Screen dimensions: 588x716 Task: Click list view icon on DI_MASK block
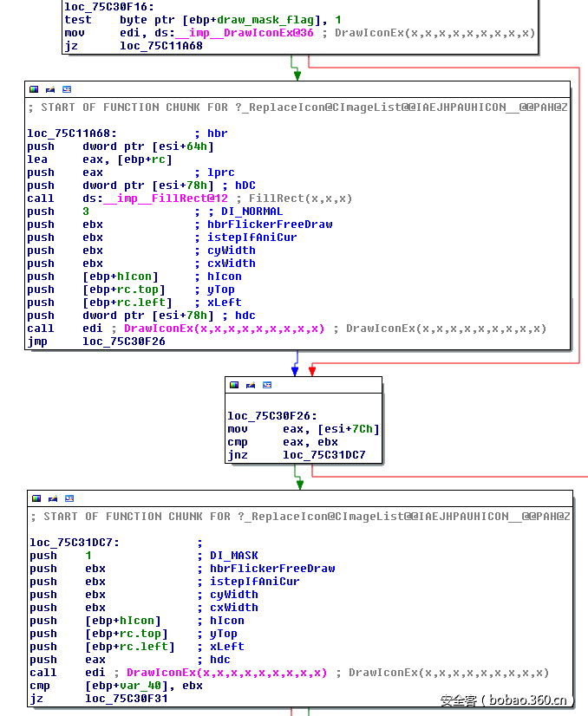coord(69,498)
